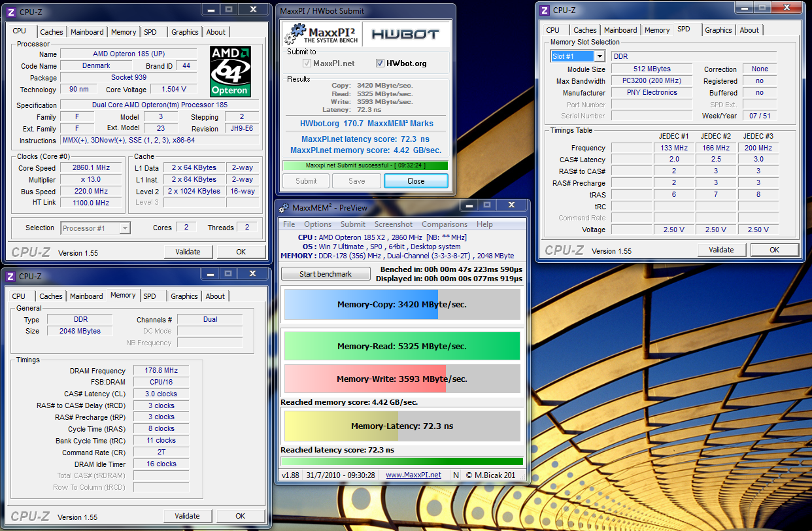Click the date 31/7/2010 - 09:30:28 status entry
The height and width of the screenshot is (531, 812).
click(x=340, y=475)
